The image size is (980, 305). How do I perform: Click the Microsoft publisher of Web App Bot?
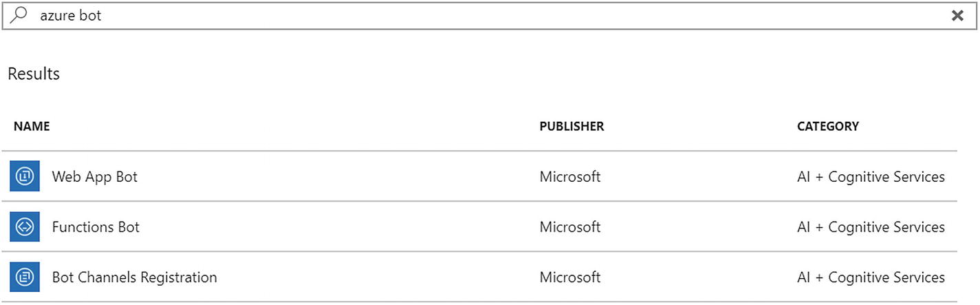[x=569, y=177]
